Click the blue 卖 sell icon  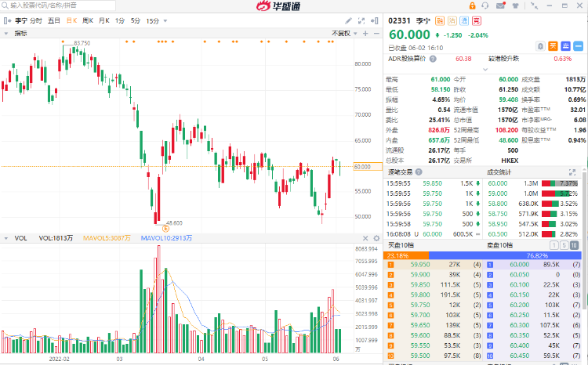(x=564, y=46)
